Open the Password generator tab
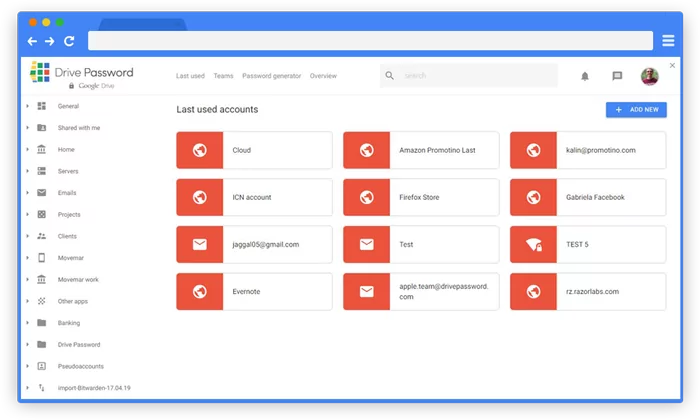Screen dimensions: 700x420 pos(271,76)
